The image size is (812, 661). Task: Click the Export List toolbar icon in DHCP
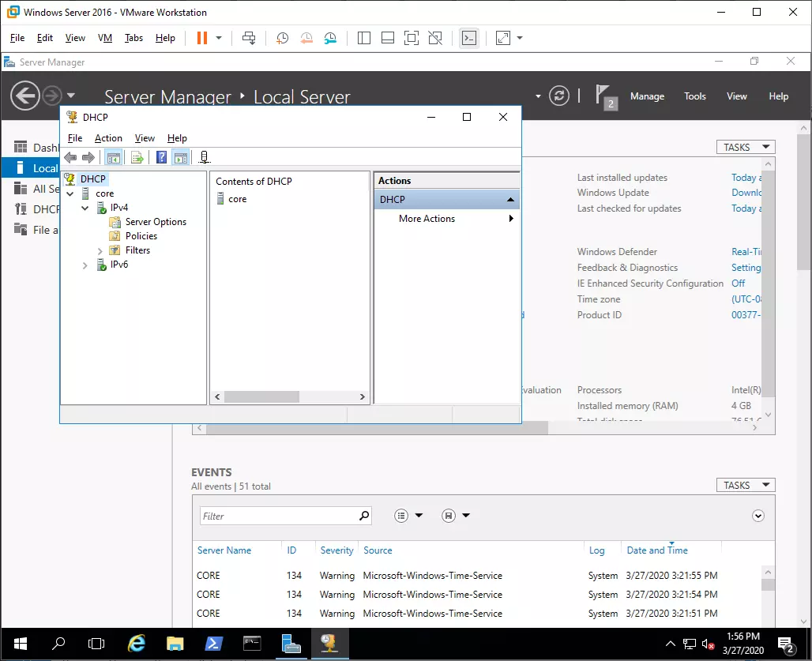coord(137,157)
